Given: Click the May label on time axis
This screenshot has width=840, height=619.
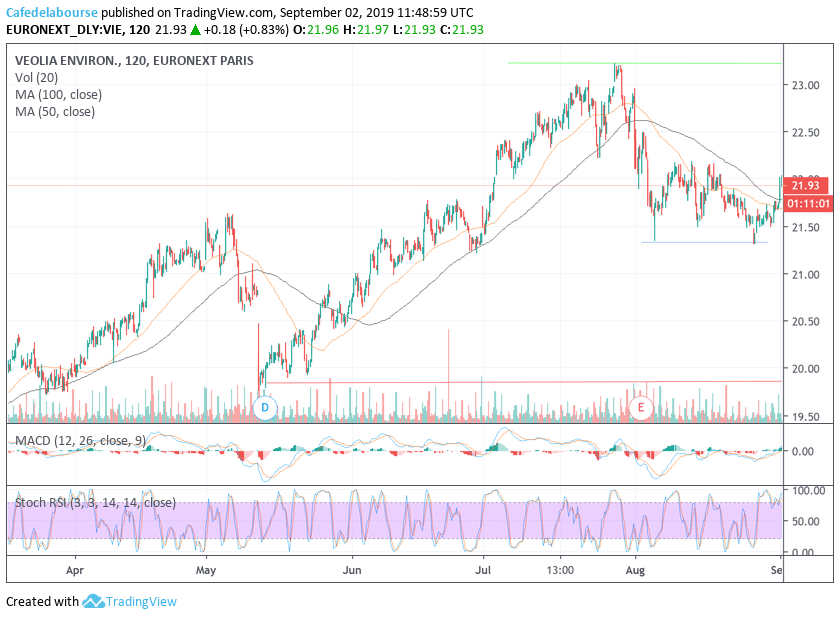Looking at the screenshot, I should coord(206,570).
